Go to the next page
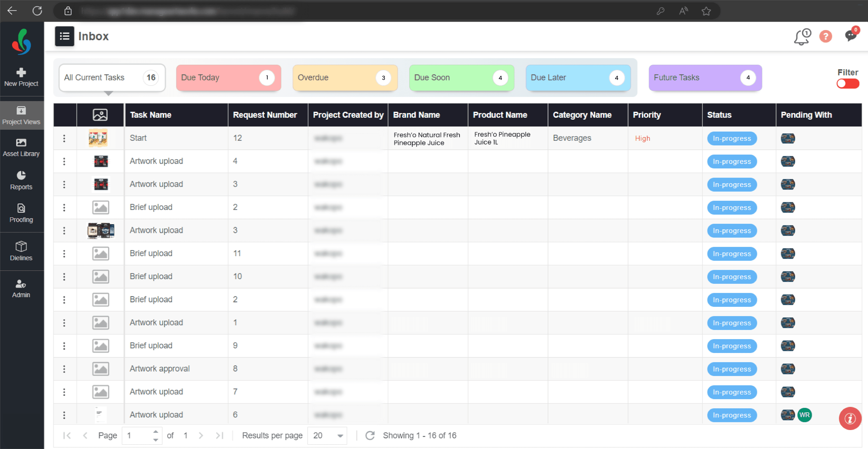 pyautogui.click(x=201, y=435)
